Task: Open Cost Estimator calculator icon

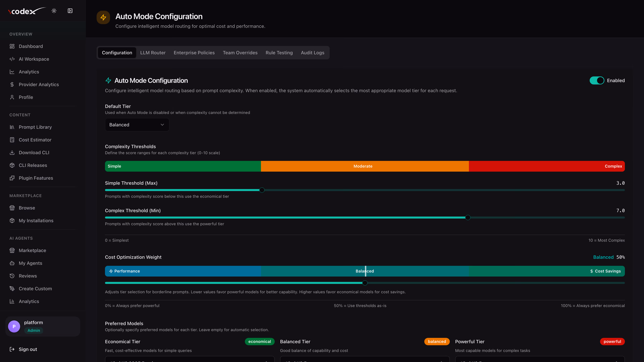Action: (12, 140)
